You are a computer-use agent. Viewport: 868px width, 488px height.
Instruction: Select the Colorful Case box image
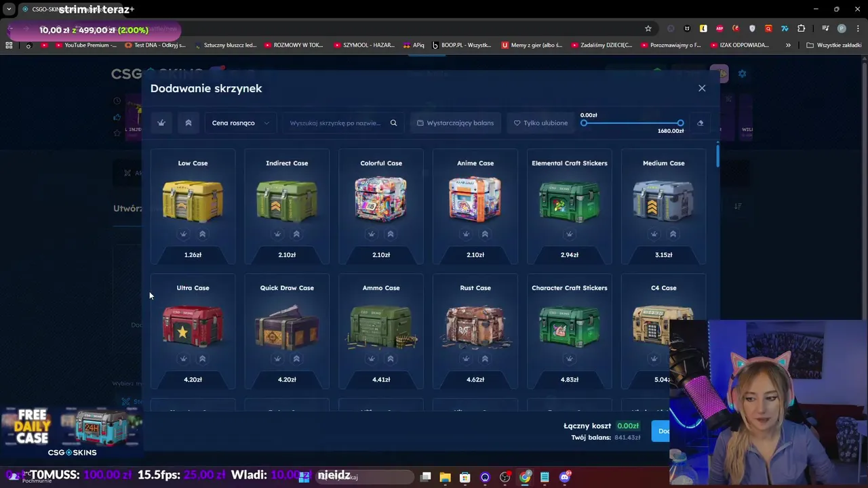point(381,200)
